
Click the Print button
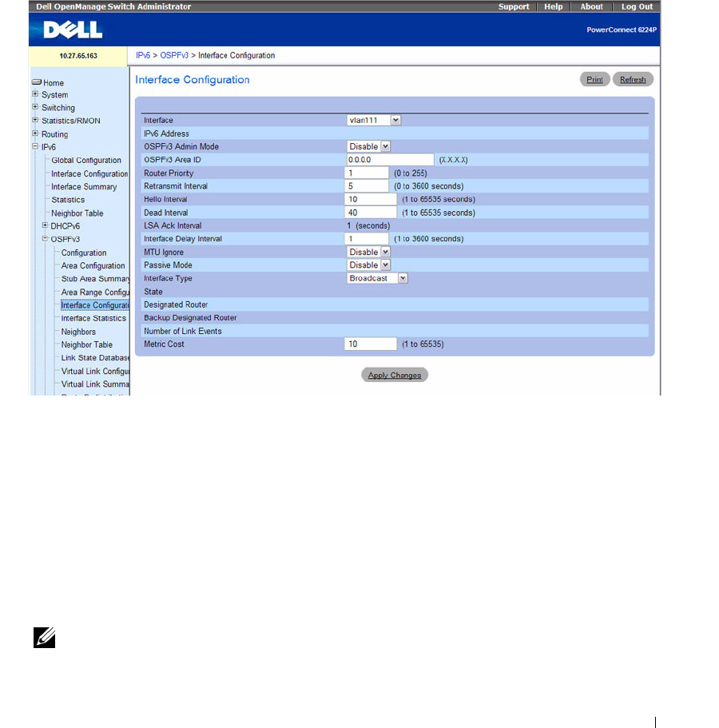[x=594, y=79]
